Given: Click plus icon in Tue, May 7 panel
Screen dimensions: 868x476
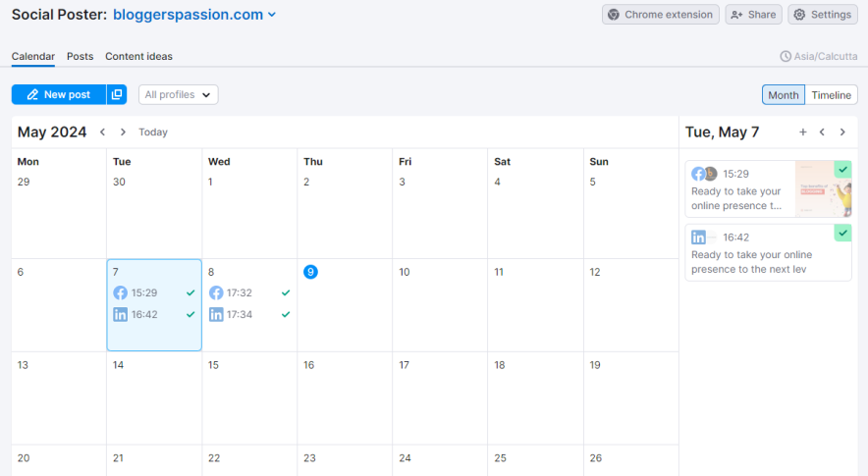Looking at the screenshot, I should (802, 132).
